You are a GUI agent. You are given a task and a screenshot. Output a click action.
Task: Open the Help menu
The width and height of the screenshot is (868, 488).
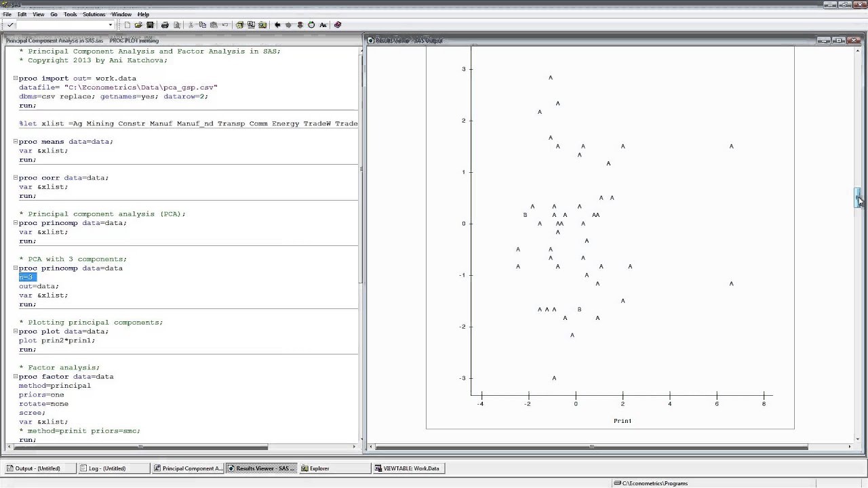tap(143, 14)
